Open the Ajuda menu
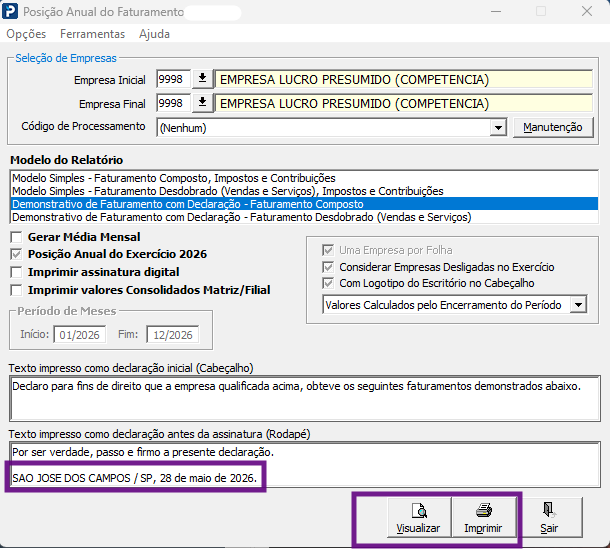The image size is (610, 549). pyautogui.click(x=154, y=34)
